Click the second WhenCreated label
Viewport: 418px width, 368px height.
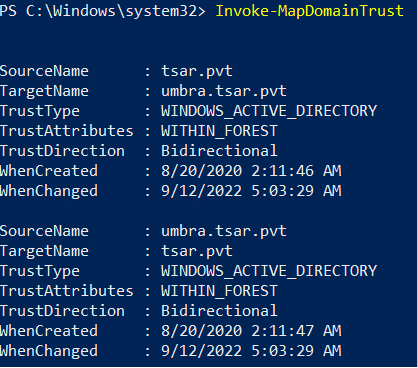[x=49, y=331]
